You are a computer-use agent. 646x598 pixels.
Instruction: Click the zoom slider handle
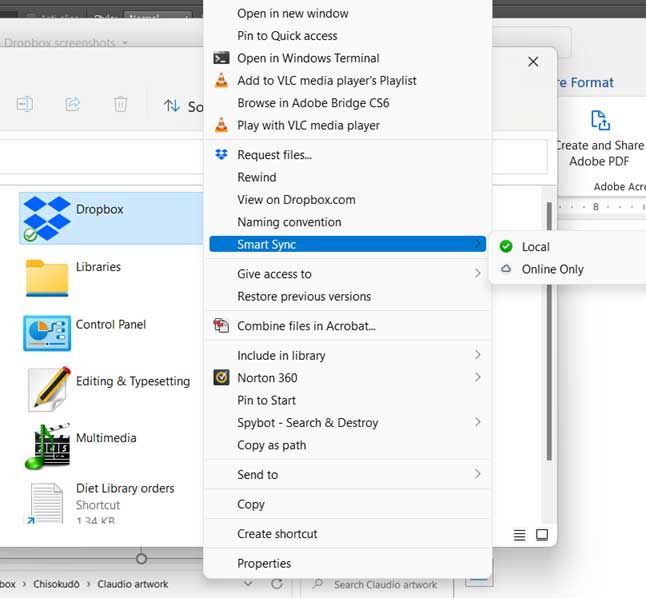coord(141,558)
